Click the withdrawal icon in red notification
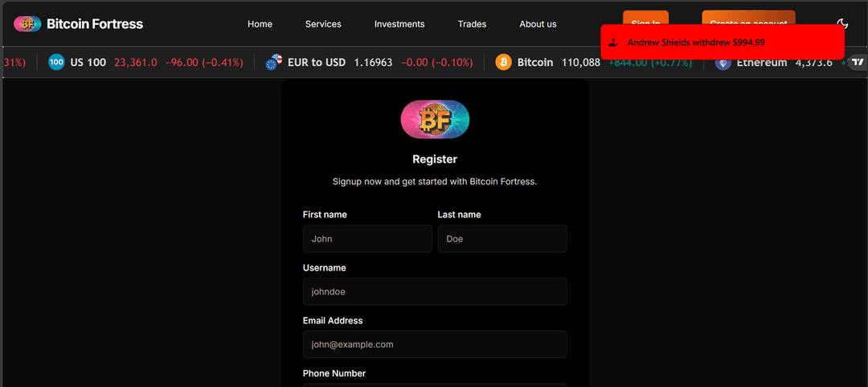This screenshot has height=387, width=868. click(613, 43)
